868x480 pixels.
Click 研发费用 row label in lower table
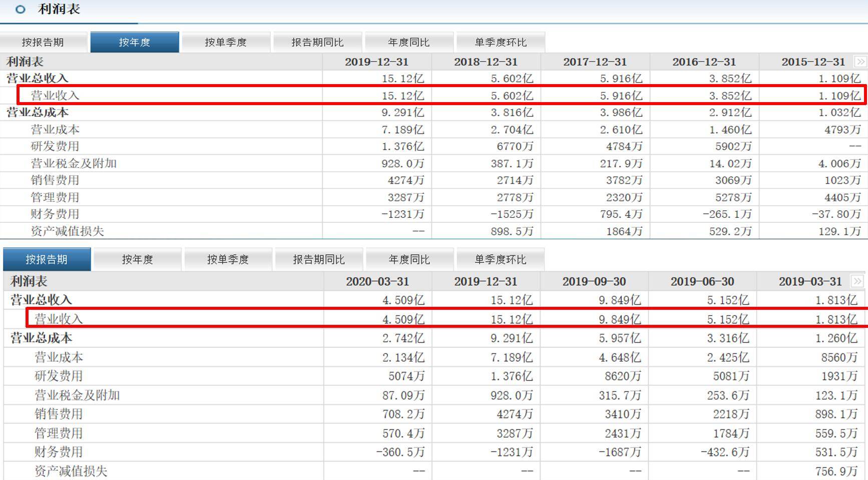[x=59, y=376]
